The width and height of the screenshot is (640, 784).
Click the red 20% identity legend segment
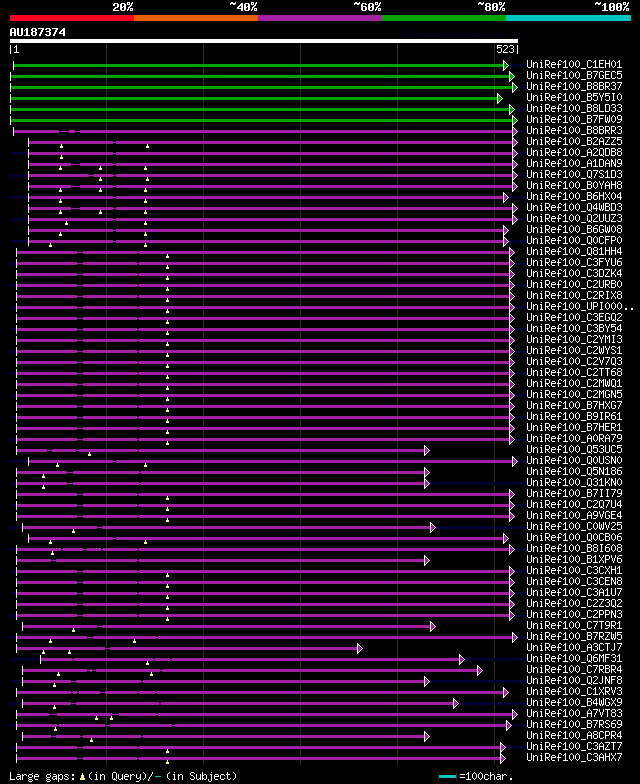[x=72, y=18]
